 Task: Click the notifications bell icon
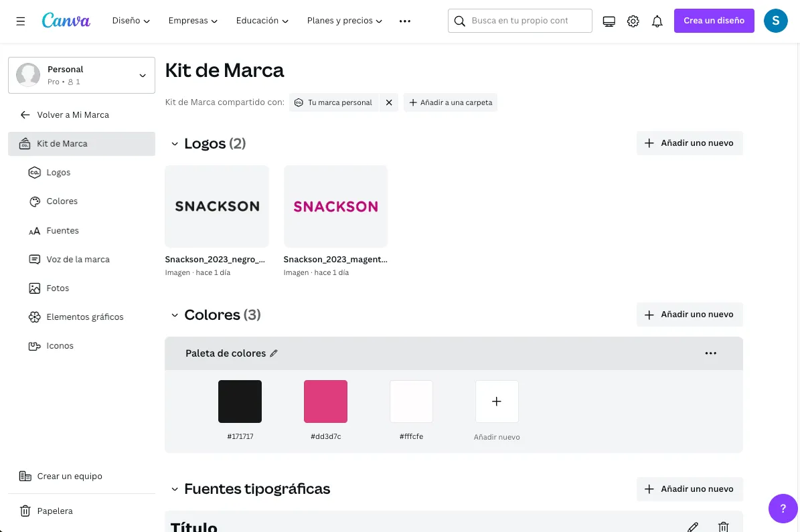[x=657, y=21]
